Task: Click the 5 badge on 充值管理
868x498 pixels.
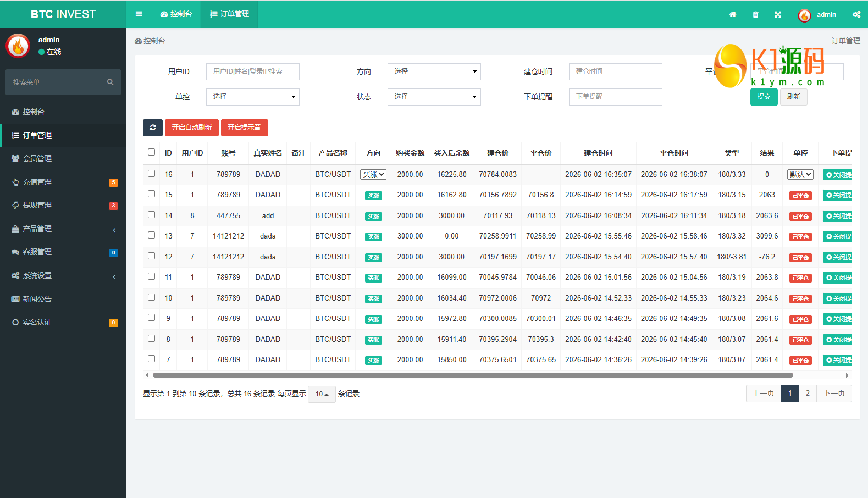Action: coord(113,182)
